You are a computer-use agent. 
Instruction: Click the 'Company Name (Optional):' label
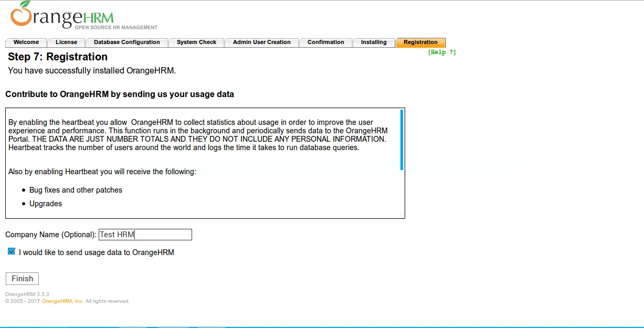pyautogui.click(x=51, y=235)
